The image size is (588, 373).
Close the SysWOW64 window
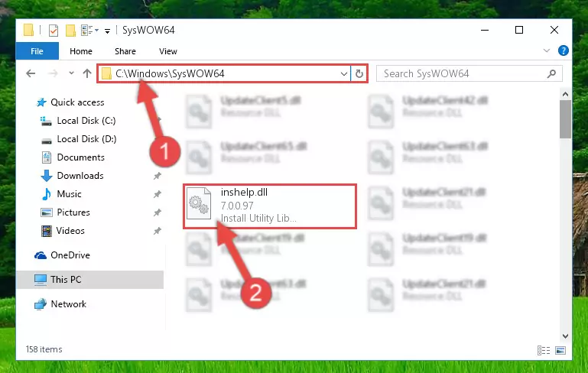[x=554, y=30]
